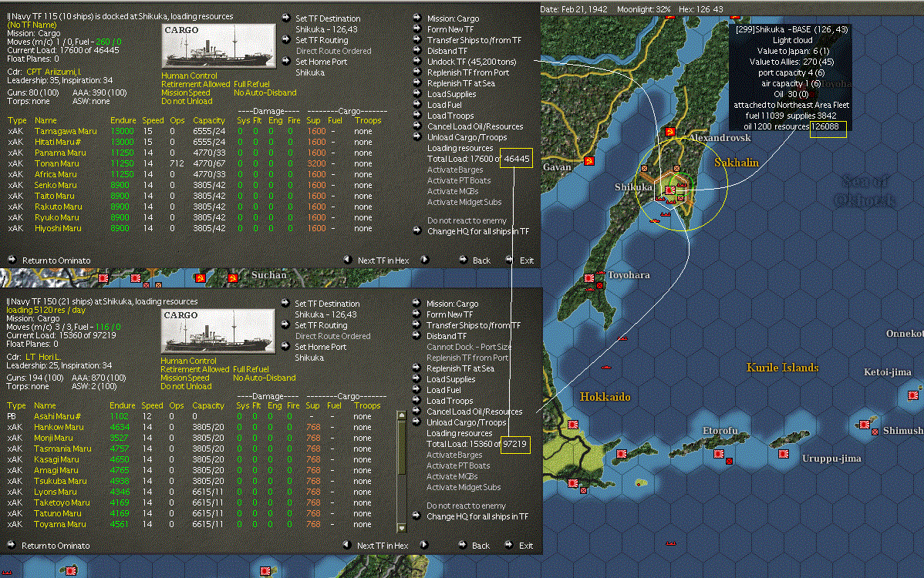
Task: Click arrow icon beside Load Fuel in TF 115 panel
Action: tap(417, 105)
